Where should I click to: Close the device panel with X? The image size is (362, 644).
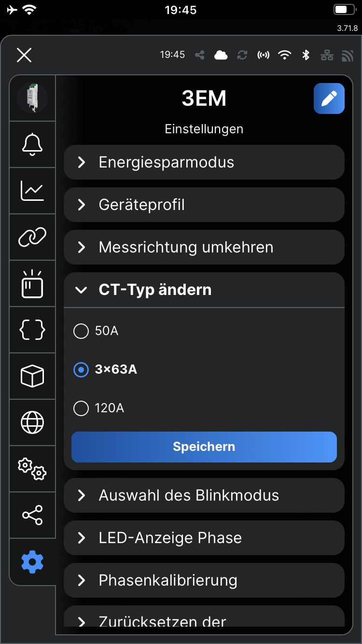24,55
